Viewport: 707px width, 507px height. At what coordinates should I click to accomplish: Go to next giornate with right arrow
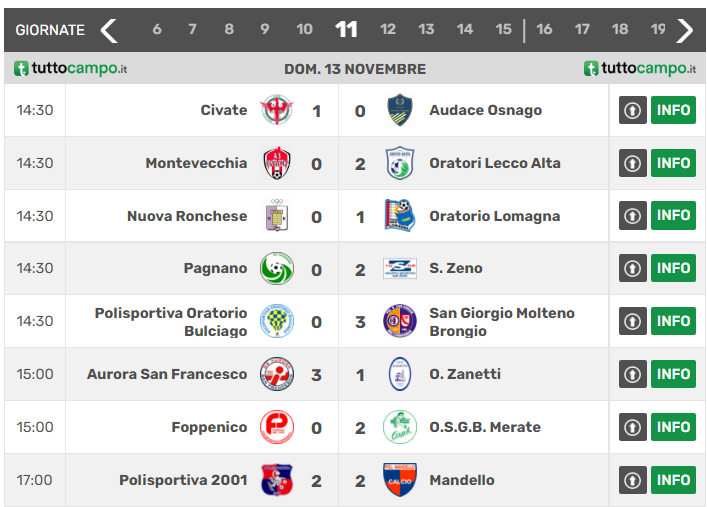pyautogui.click(x=684, y=30)
